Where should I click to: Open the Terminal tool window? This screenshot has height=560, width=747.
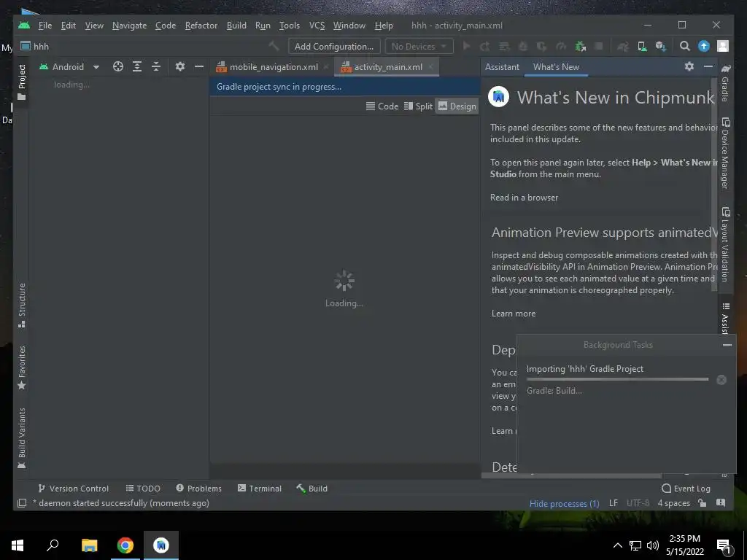(x=260, y=488)
